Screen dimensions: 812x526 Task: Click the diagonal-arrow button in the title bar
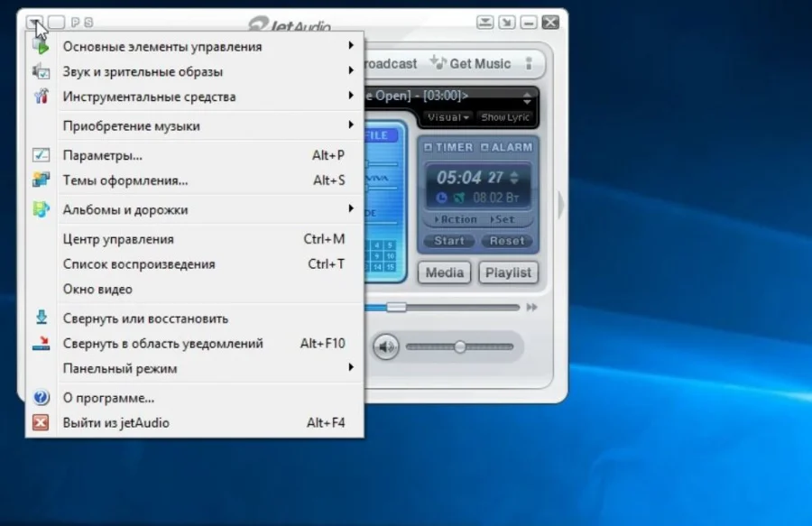(x=506, y=23)
